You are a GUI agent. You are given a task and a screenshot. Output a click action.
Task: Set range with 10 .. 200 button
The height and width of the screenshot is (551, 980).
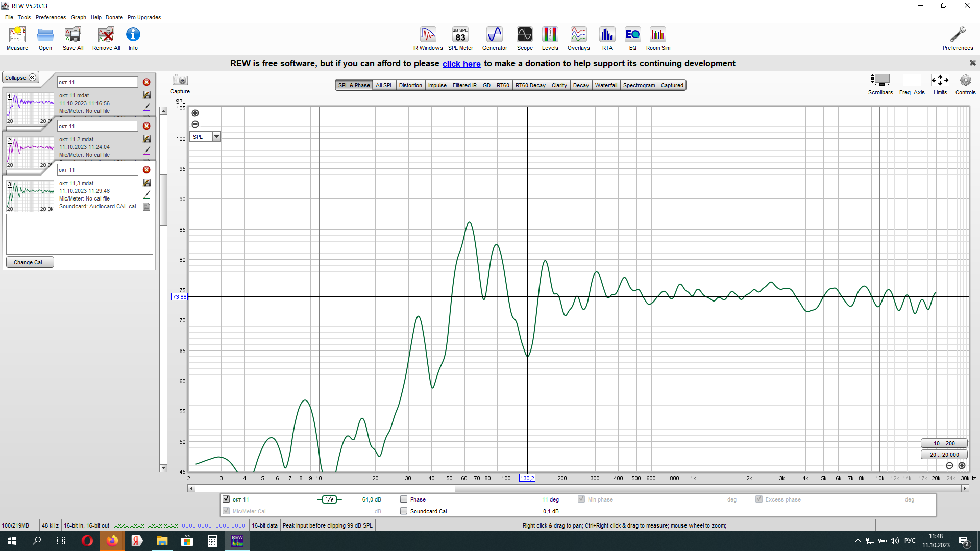(x=944, y=443)
